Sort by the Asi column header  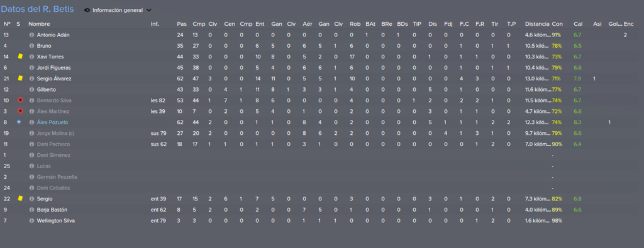click(597, 24)
